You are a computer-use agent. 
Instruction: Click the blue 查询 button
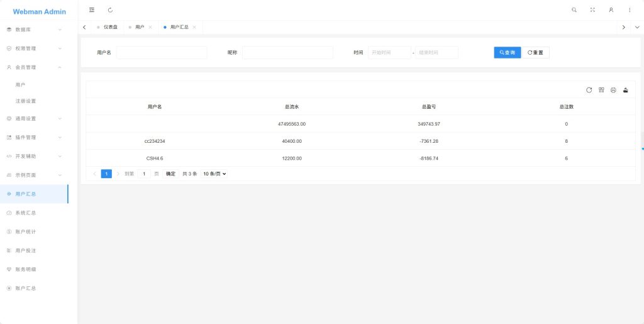pyautogui.click(x=507, y=52)
